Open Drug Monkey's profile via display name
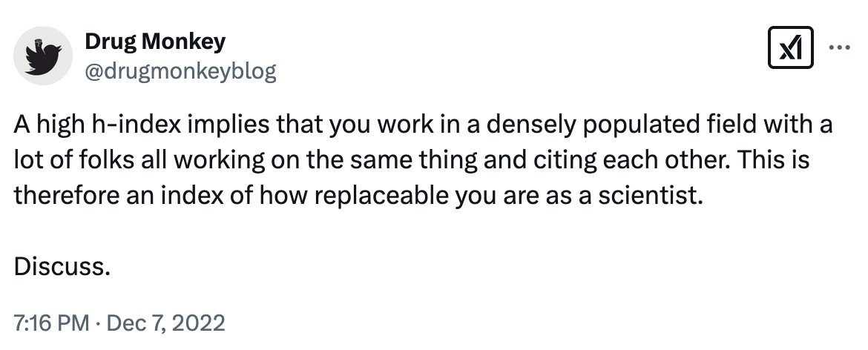 coord(155,42)
